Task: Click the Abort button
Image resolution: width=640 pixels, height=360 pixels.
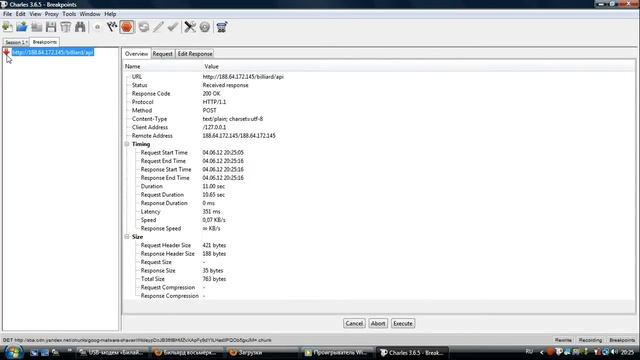Action: pyautogui.click(x=378, y=323)
